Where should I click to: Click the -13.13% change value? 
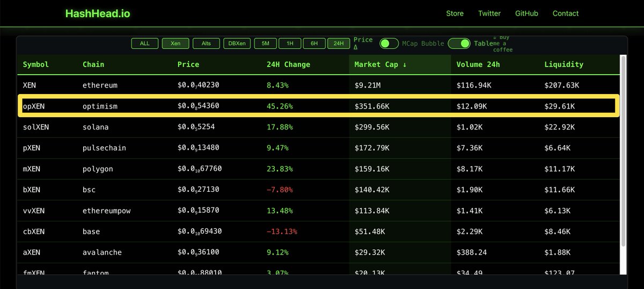click(282, 232)
